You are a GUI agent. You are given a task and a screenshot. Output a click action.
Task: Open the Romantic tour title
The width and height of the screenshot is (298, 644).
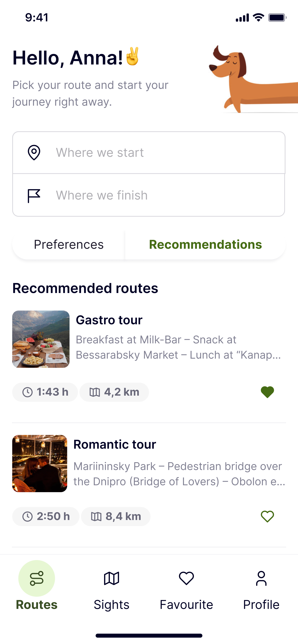coord(115,444)
